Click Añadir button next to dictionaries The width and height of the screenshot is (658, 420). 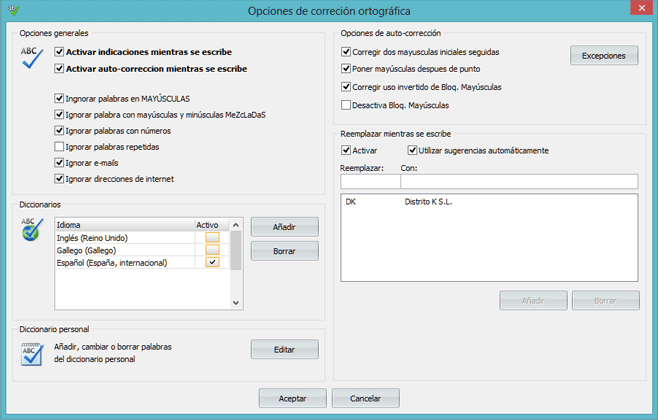pos(284,228)
